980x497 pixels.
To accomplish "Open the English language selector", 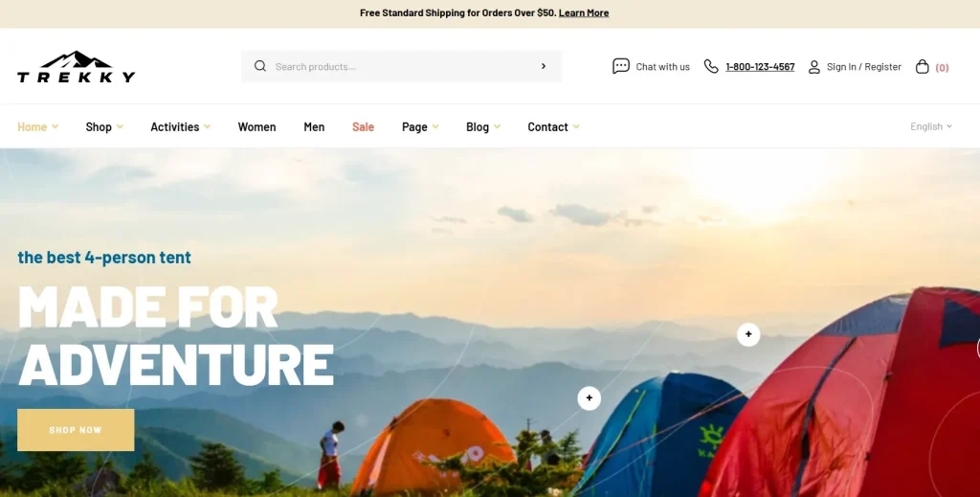I will click(x=930, y=126).
